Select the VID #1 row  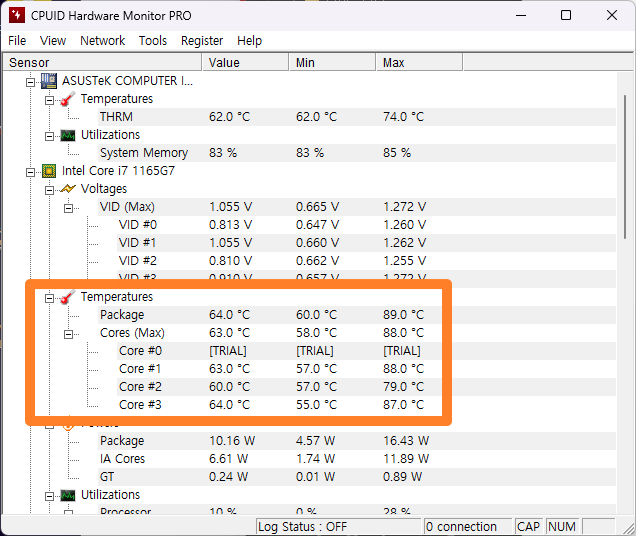pyautogui.click(x=366, y=243)
